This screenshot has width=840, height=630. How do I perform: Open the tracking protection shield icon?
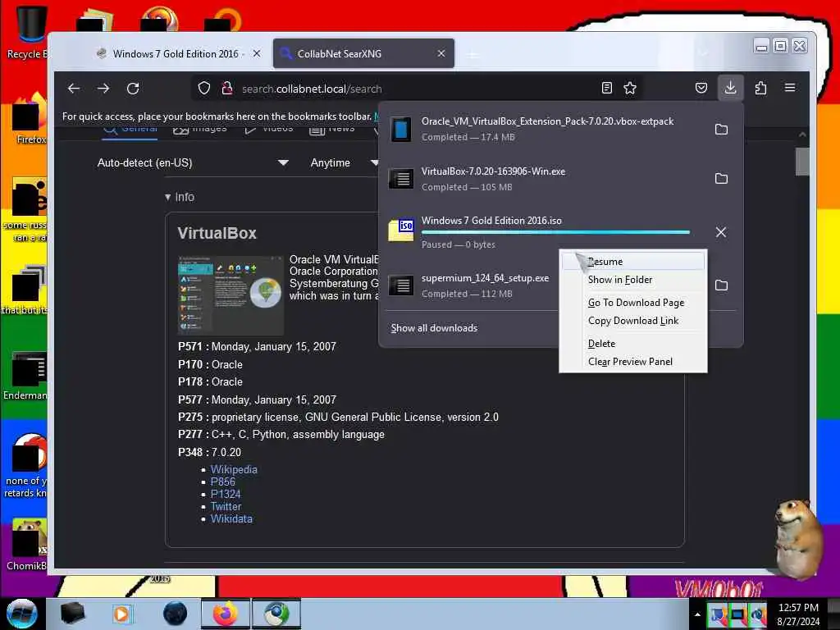(x=204, y=88)
